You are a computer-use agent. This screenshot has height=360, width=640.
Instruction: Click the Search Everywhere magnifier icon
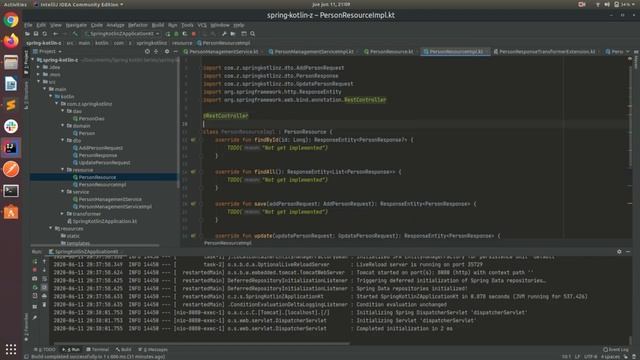point(253,34)
